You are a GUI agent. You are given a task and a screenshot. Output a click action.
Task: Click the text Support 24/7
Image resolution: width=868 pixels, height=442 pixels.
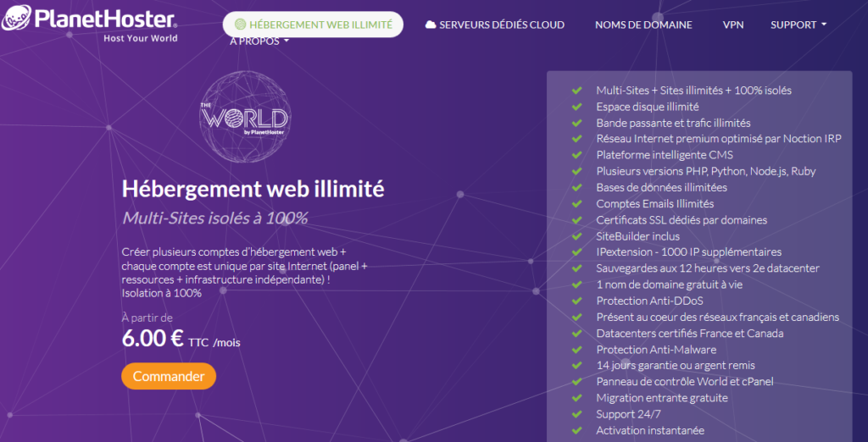click(628, 414)
